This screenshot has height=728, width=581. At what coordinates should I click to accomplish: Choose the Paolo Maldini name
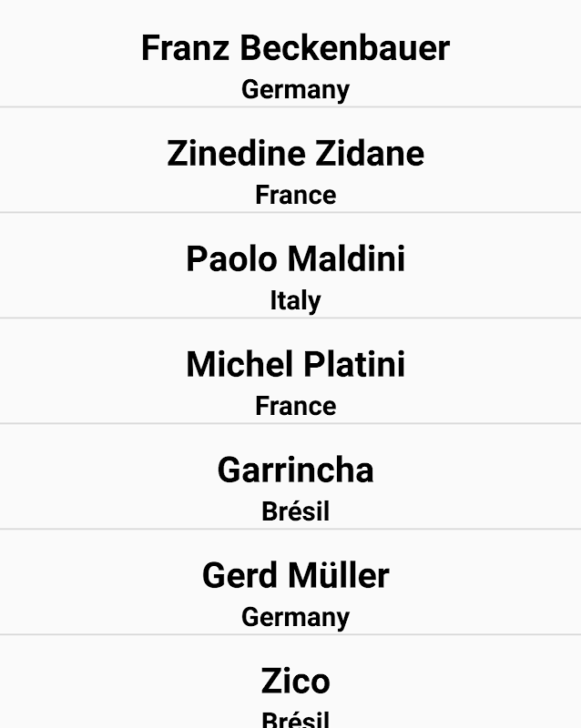[x=295, y=259]
